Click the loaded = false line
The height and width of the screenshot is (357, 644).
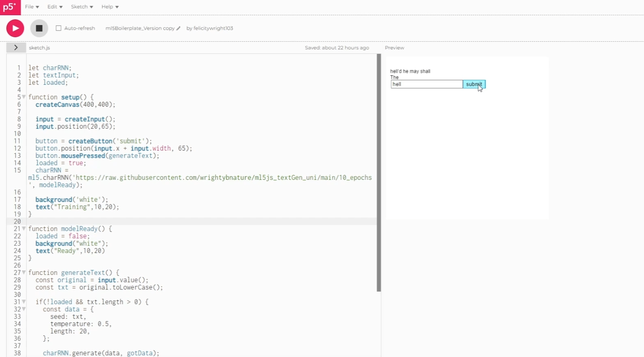[62, 236]
